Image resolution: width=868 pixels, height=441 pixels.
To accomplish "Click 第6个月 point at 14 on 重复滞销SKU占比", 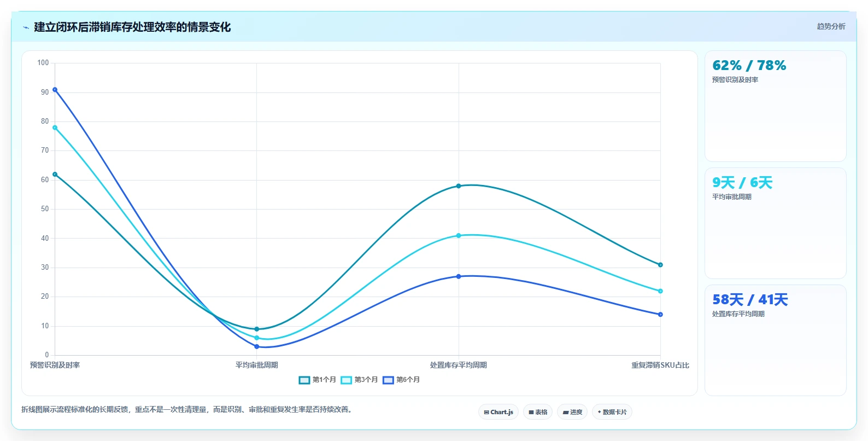I will click(660, 315).
